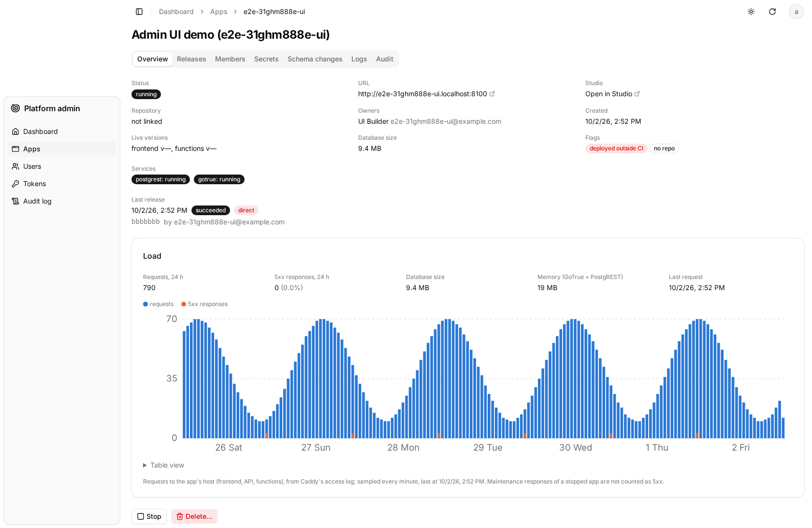Click the 'postgrest: running' badge
Viewport: 812px width, 528px height.
[160, 179]
